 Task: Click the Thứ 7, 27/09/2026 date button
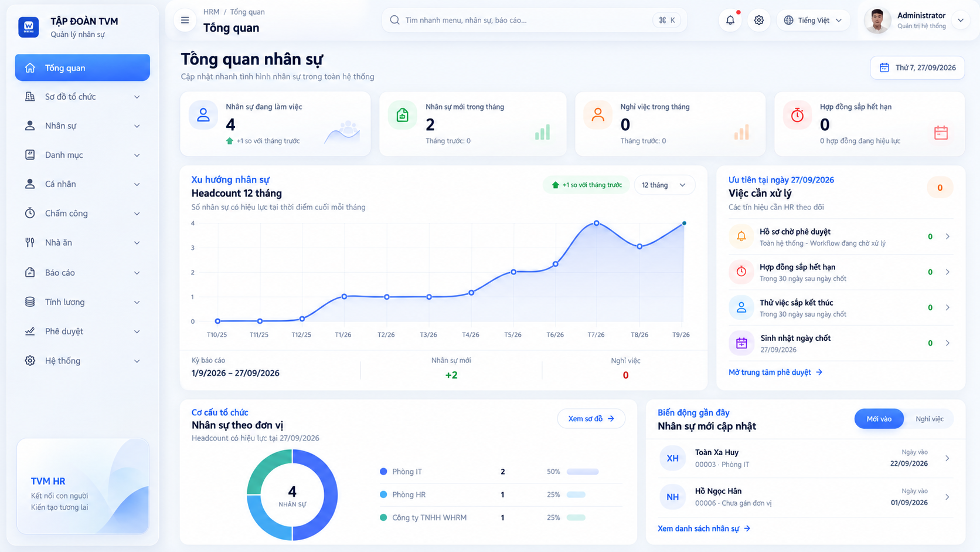tap(917, 67)
